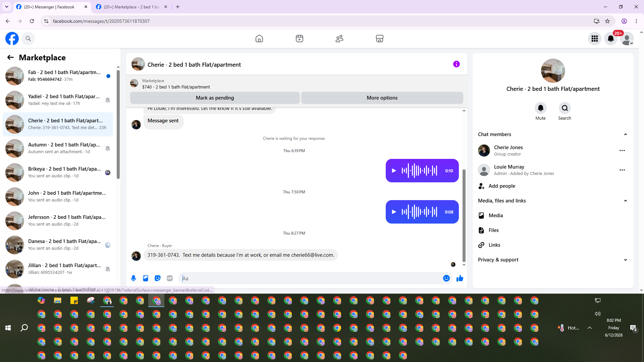Viewport: 644px width, 362px height.
Task: Open the Danesa conversation
Action: tap(58, 245)
